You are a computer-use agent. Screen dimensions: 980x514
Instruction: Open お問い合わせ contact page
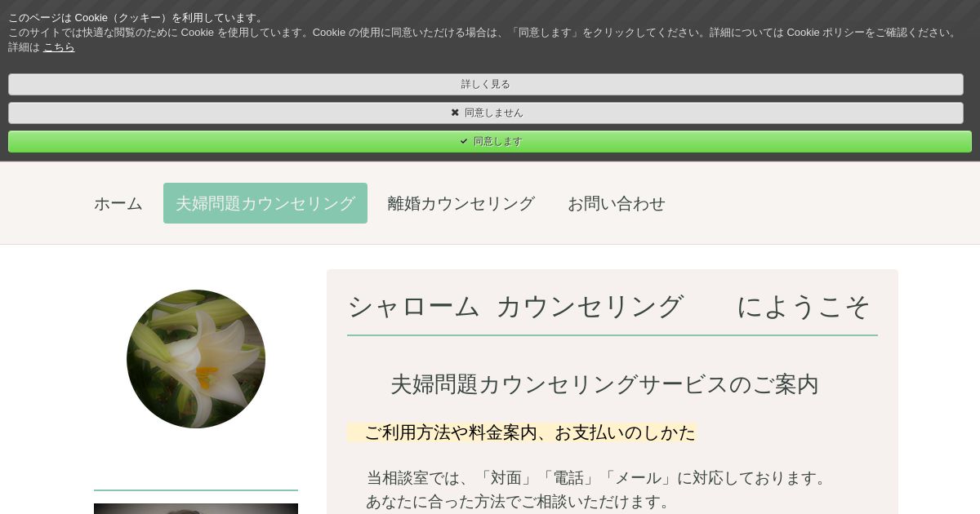tap(617, 203)
